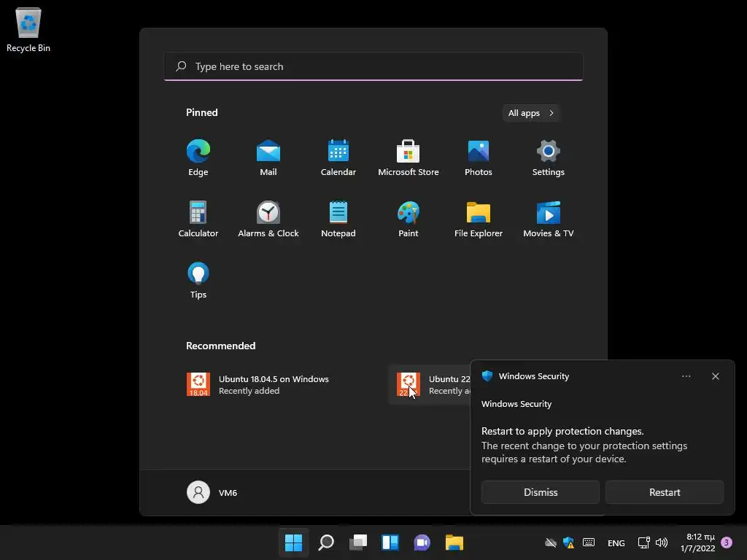Open notification options three-dot menu
The height and width of the screenshot is (560, 747).
pos(686,376)
